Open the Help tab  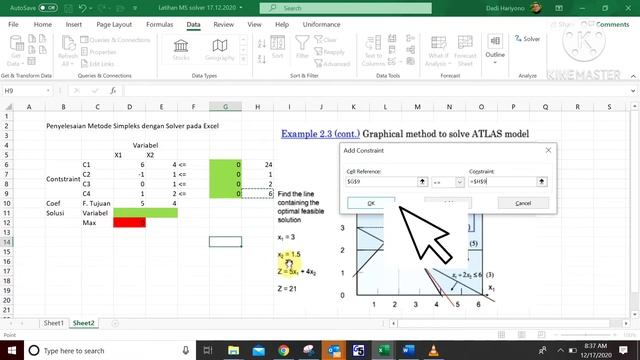[282, 24]
